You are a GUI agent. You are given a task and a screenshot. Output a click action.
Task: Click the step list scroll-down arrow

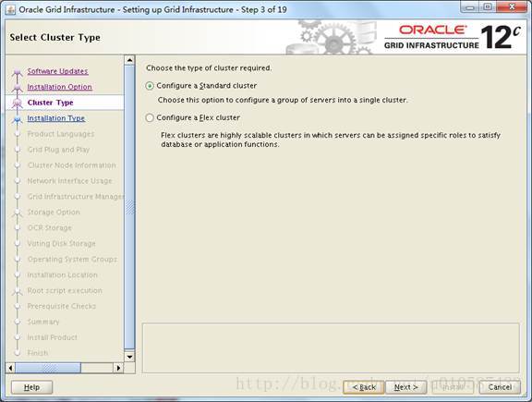[x=129, y=357]
